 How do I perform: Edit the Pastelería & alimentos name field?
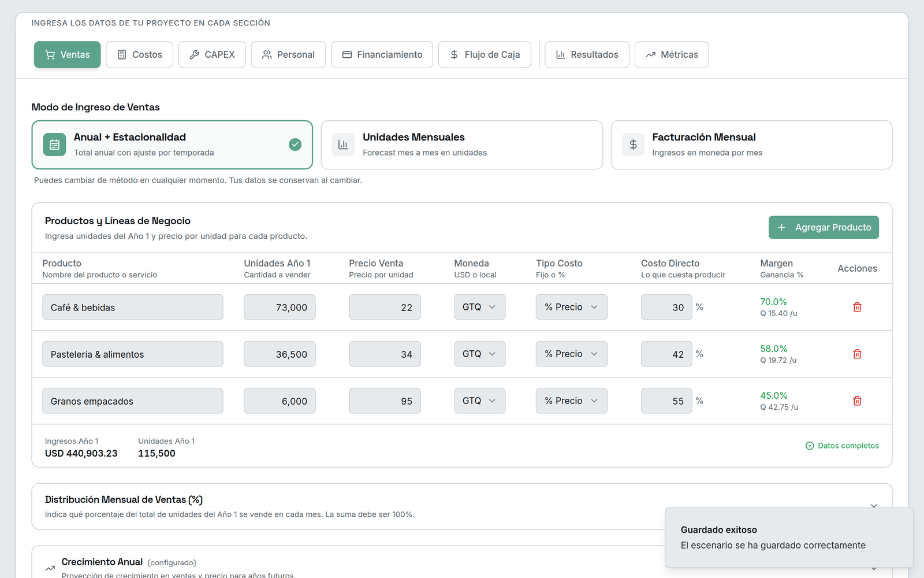[x=133, y=354]
